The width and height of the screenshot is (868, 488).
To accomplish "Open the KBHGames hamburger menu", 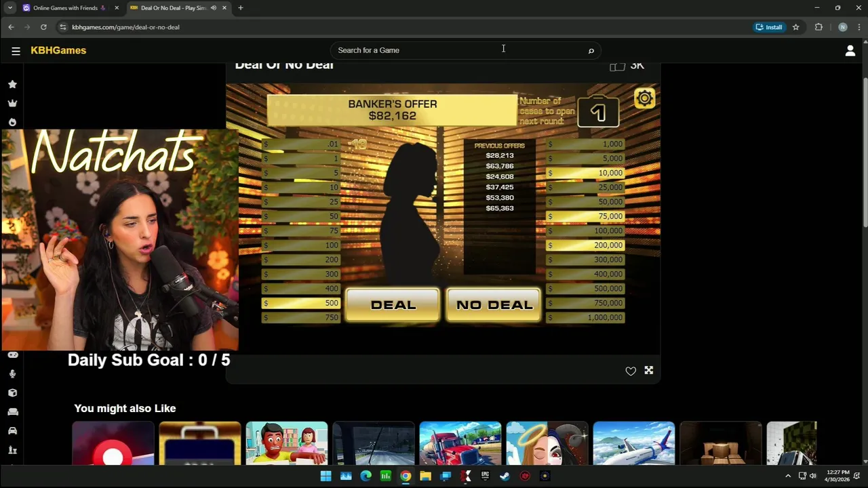I will pyautogui.click(x=16, y=50).
